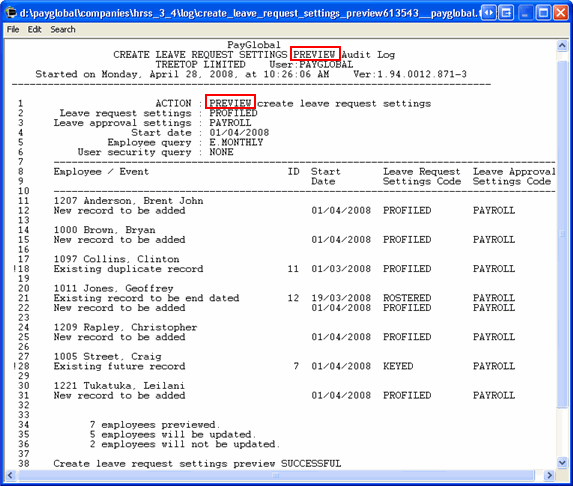Viewport: 573px width, 486px height.
Task: Open the File menu
Action: pyautogui.click(x=13, y=29)
